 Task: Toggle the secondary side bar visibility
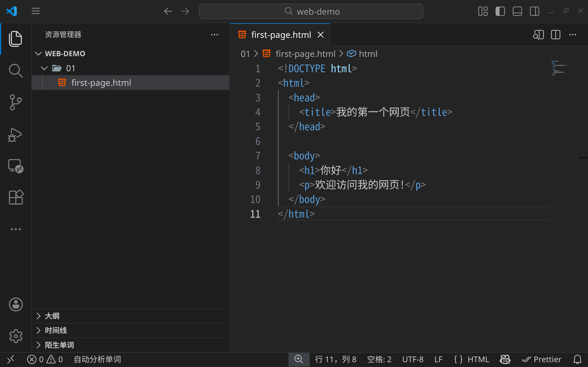pos(534,11)
